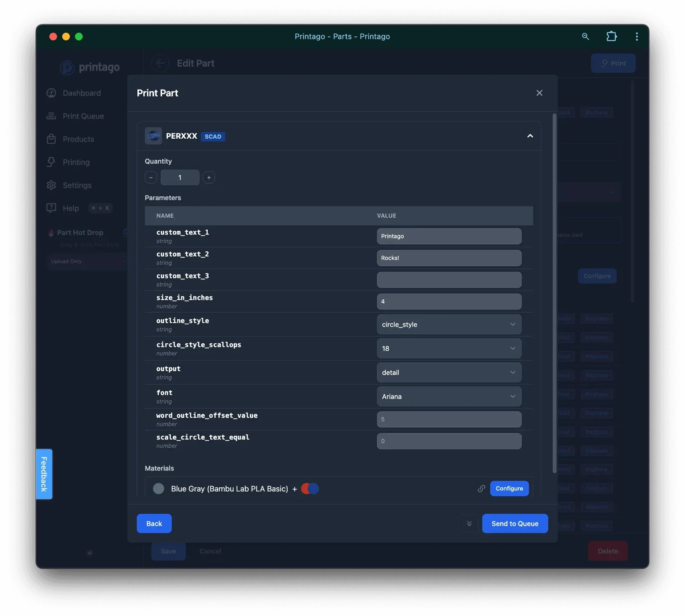Viewport: 685px width, 616px height.
Task: Click the search icon in the title bar
Action: point(585,36)
